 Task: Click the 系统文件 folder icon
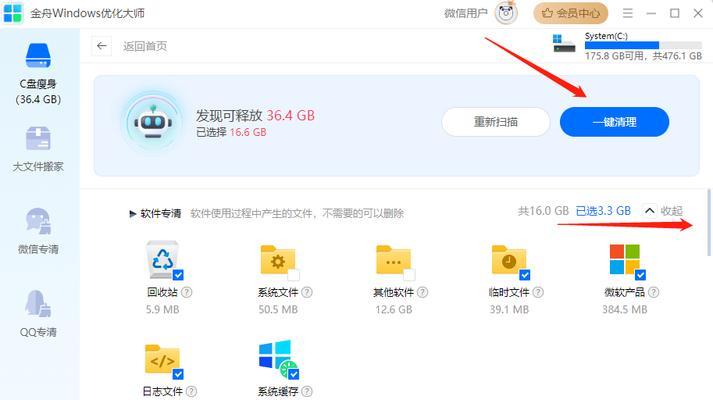point(278,260)
